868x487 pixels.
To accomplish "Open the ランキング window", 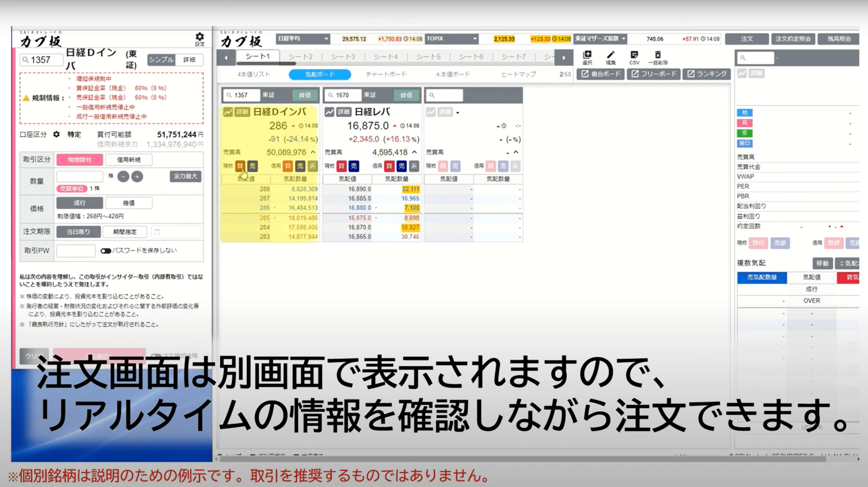I will tap(707, 74).
